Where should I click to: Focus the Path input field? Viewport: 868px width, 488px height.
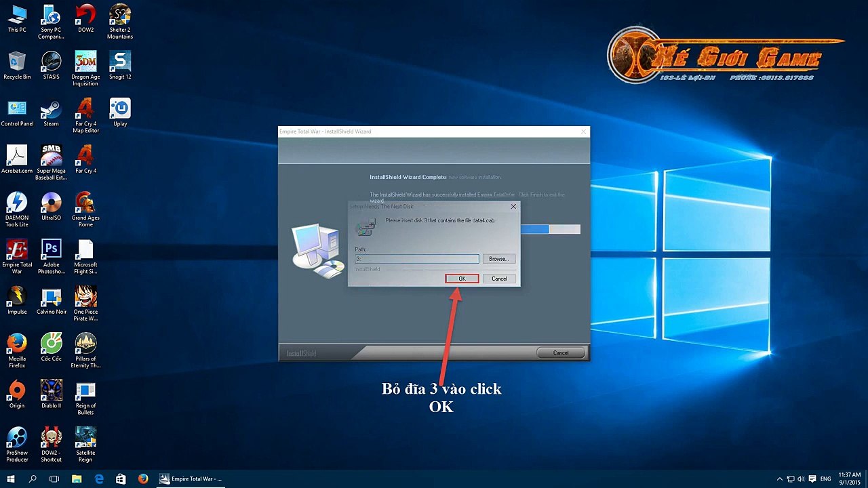click(416, 259)
